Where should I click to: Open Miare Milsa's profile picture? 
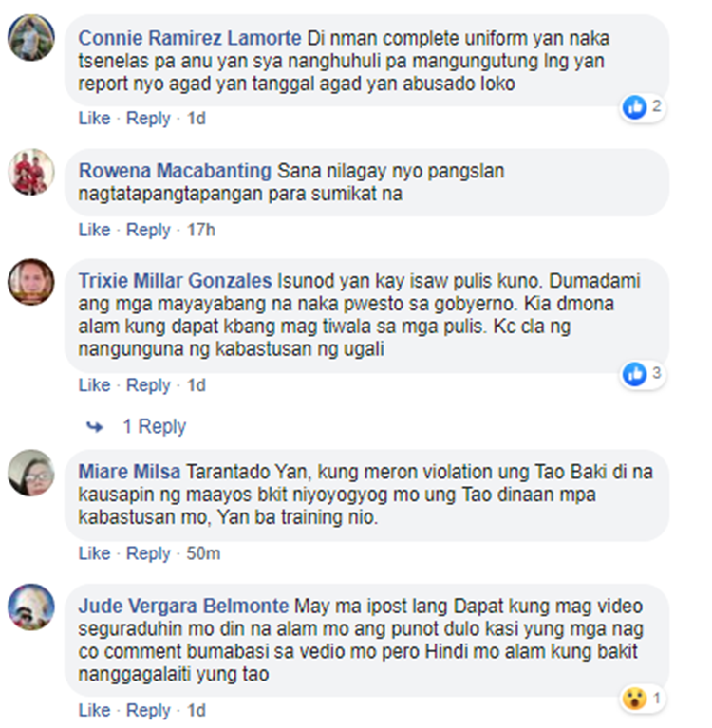[31, 473]
